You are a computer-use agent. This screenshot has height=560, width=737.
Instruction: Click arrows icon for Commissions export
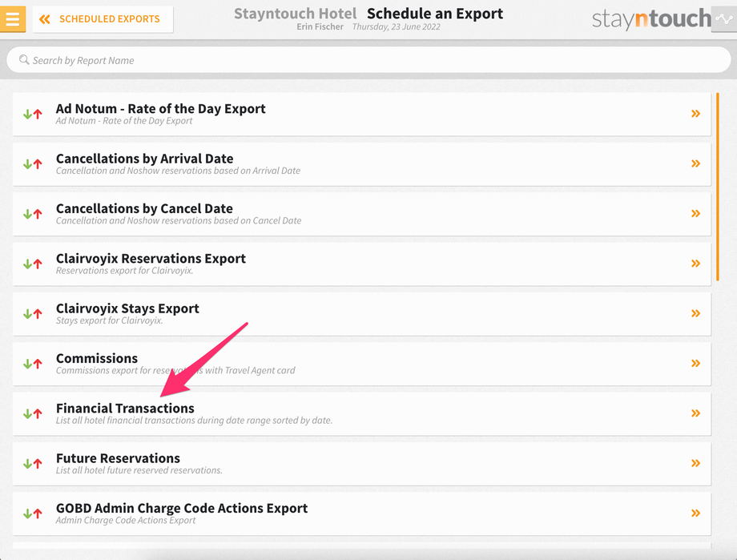click(33, 364)
